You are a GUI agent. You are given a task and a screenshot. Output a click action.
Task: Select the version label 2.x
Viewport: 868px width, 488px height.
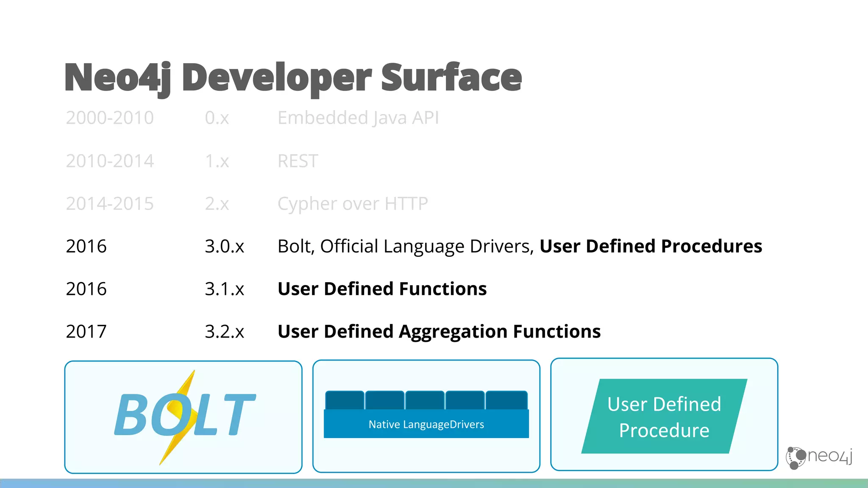point(217,204)
